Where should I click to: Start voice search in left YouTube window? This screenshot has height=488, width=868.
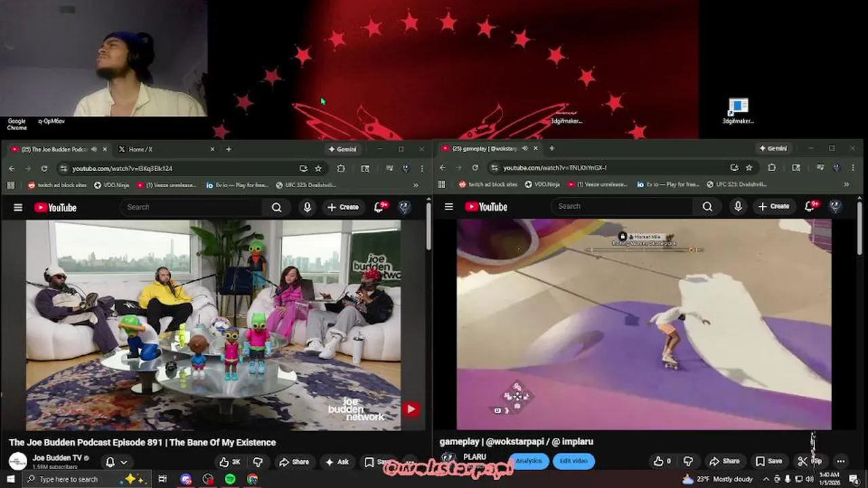pos(307,207)
